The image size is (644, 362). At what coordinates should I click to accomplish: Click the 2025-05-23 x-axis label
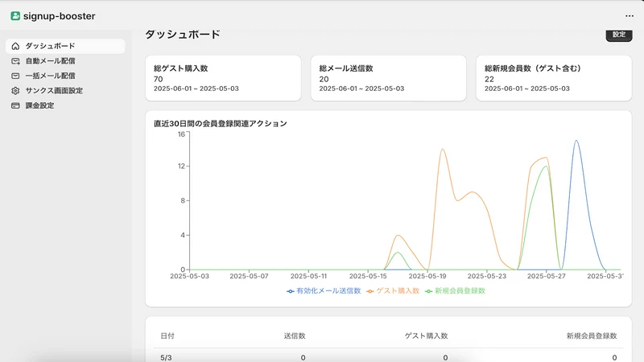point(487,276)
